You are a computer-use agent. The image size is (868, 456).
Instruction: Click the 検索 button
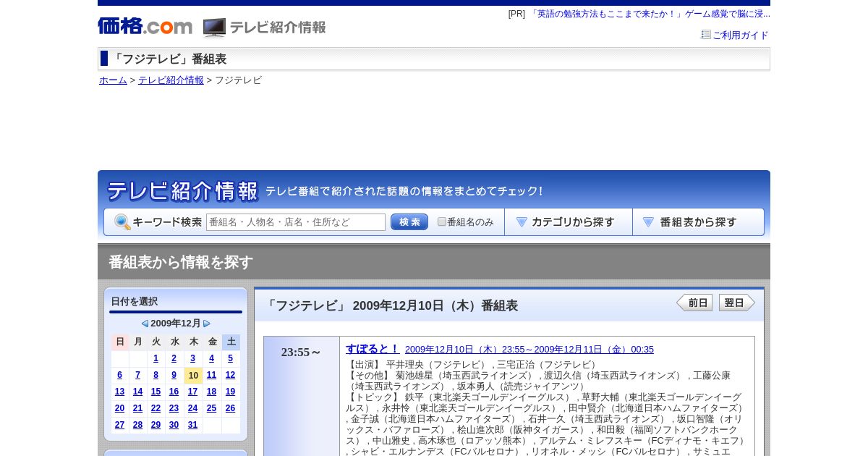pos(409,222)
